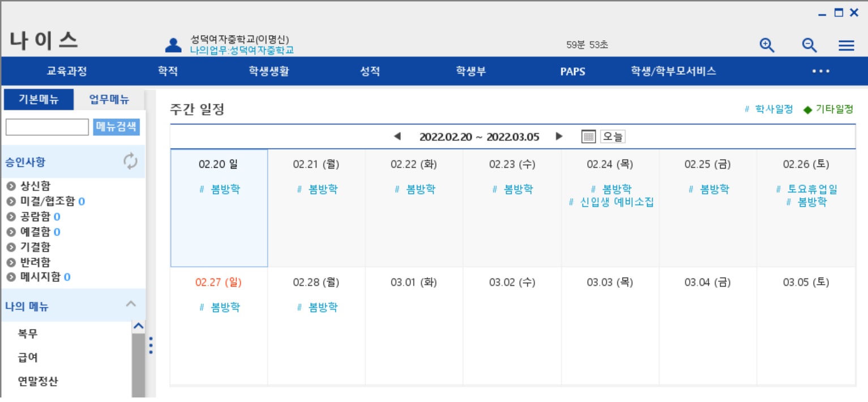Viewport: 868px width, 402px height.
Task: Open the 성적 menu
Action: [x=370, y=71]
